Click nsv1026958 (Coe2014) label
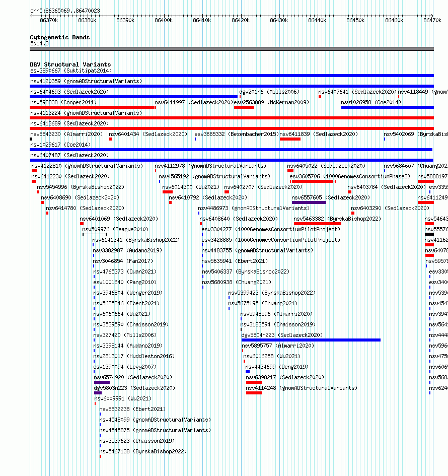The width and height of the screenshot is (448, 476). tap(371, 103)
